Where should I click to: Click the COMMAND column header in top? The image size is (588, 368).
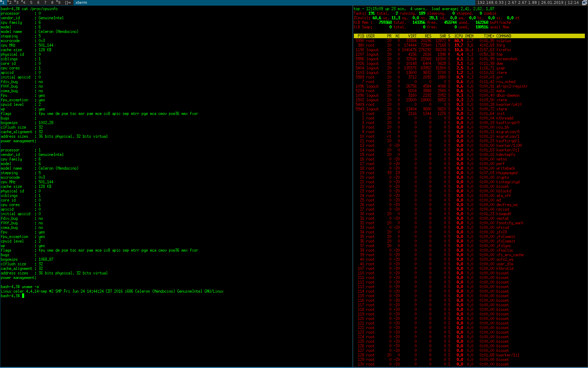pos(504,36)
